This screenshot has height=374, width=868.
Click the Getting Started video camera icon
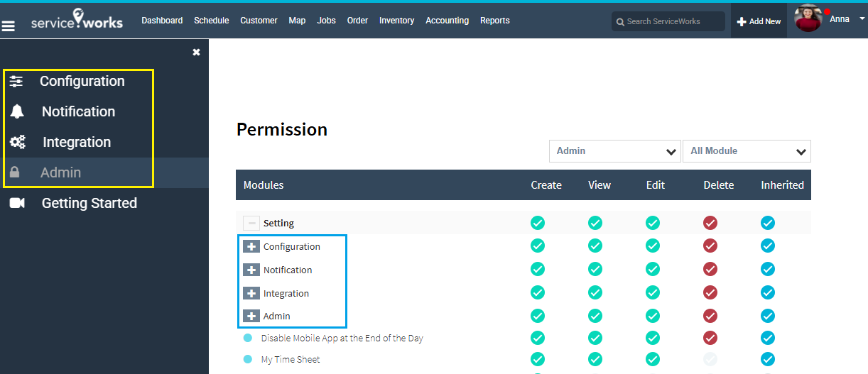pyautogui.click(x=17, y=203)
